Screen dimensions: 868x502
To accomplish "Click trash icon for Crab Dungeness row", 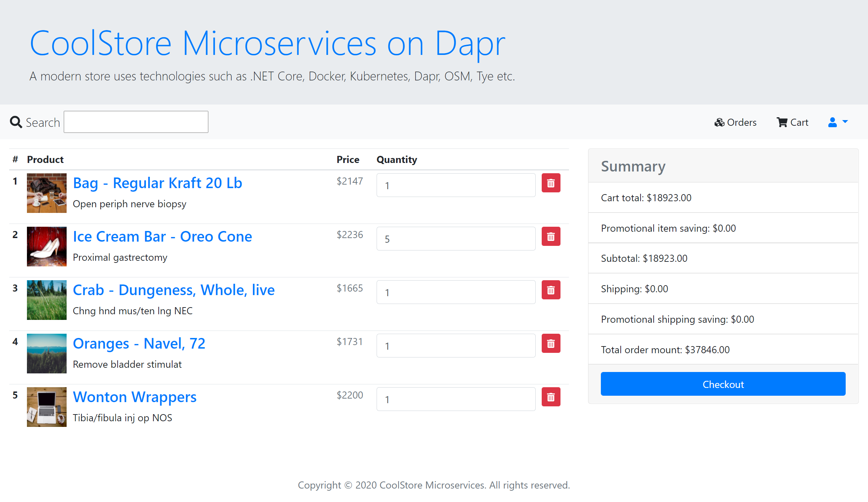I will coord(551,290).
